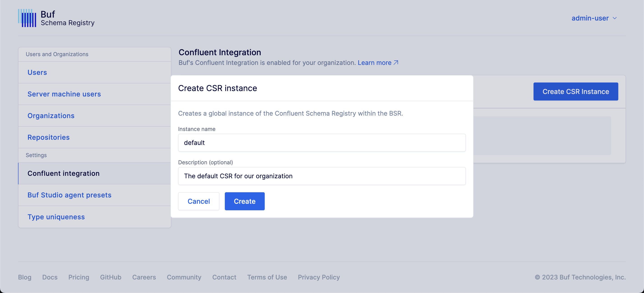Click the Buf Schema Registry title text
This screenshot has width=644, height=293.
click(67, 18)
